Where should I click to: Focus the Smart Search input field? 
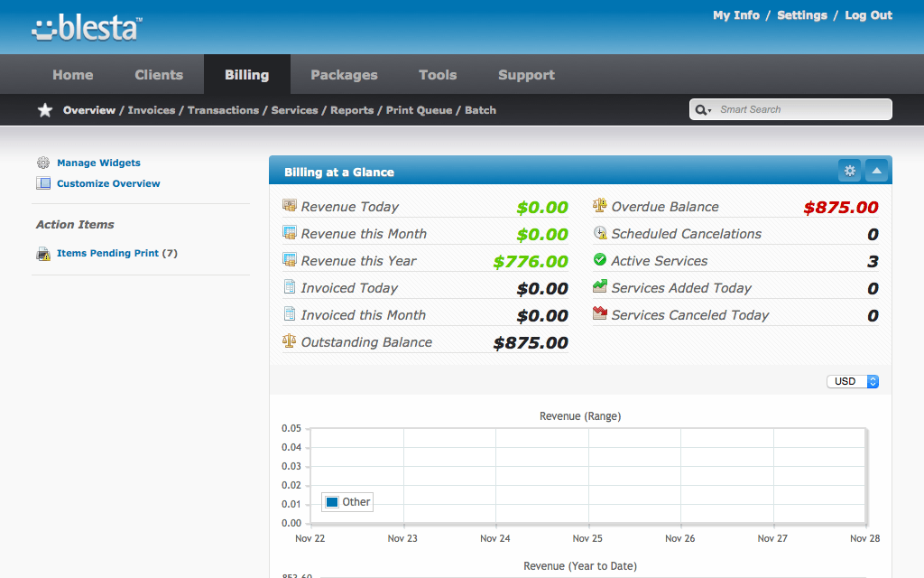click(801, 109)
